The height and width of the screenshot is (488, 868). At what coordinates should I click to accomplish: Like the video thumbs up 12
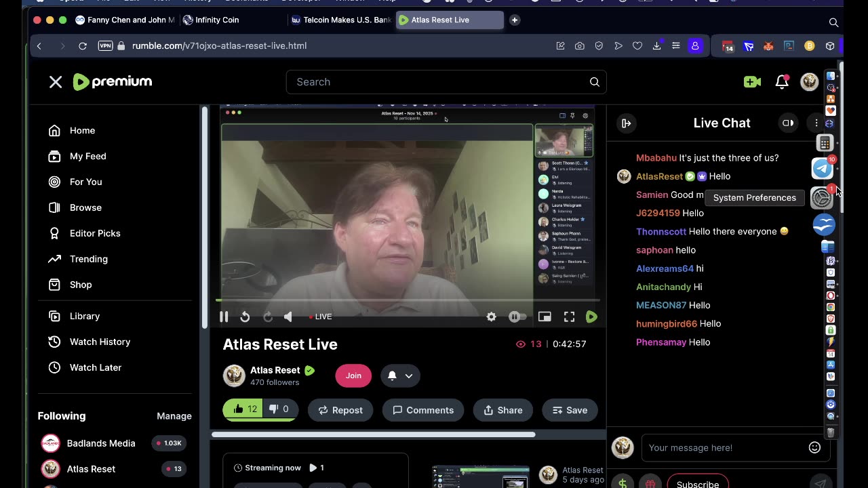point(243,409)
